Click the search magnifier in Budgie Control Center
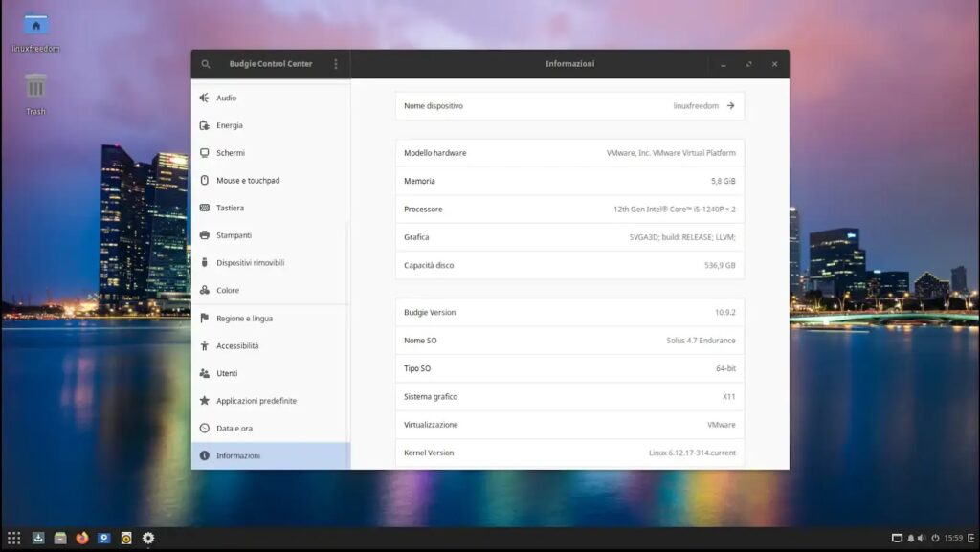 205,63
